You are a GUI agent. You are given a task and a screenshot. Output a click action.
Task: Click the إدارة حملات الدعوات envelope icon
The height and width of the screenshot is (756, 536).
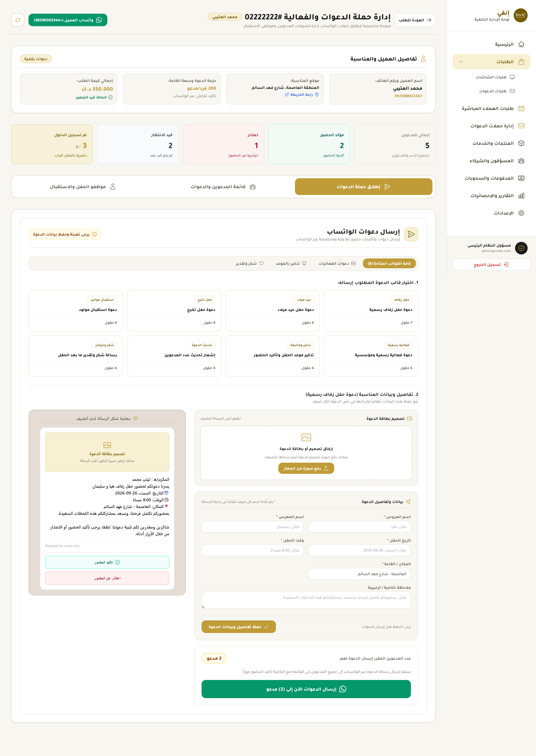pyautogui.click(x=521, y=126)
